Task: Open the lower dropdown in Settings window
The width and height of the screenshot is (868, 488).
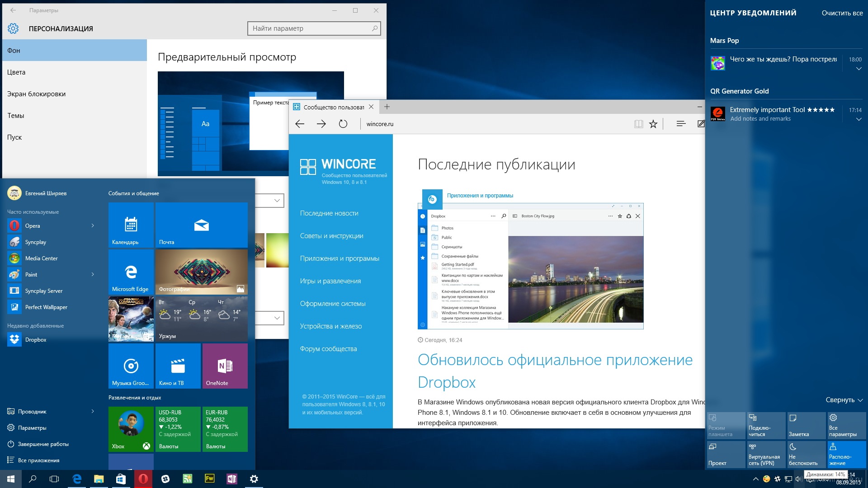Action: [x=270, y=318]
